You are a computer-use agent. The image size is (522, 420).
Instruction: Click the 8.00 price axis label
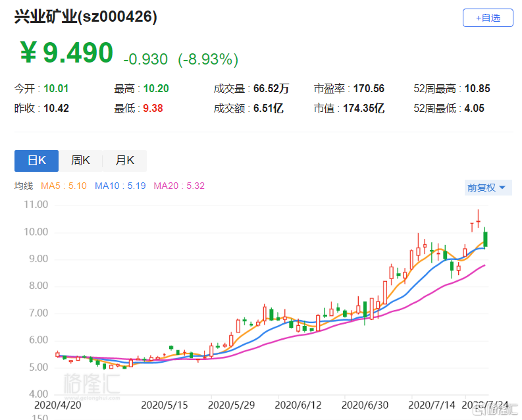[39, 286]
